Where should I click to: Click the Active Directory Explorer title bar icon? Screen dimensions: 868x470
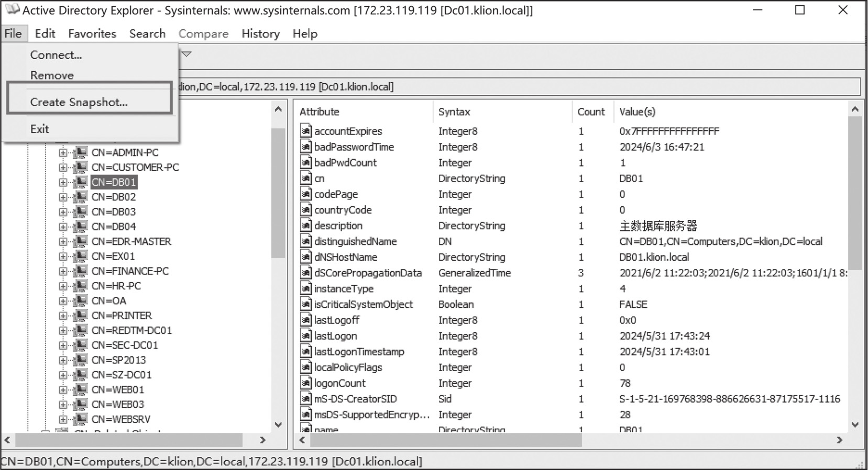12,9
